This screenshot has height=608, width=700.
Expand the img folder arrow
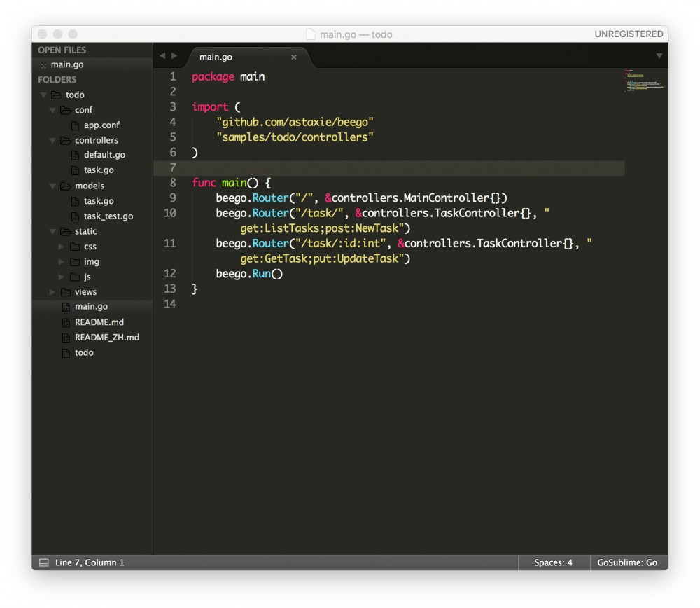click(62, 262)
